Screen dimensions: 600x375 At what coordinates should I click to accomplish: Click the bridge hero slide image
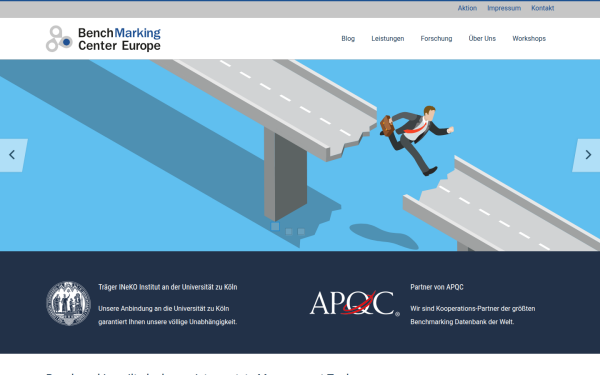[x=300, y=155]
